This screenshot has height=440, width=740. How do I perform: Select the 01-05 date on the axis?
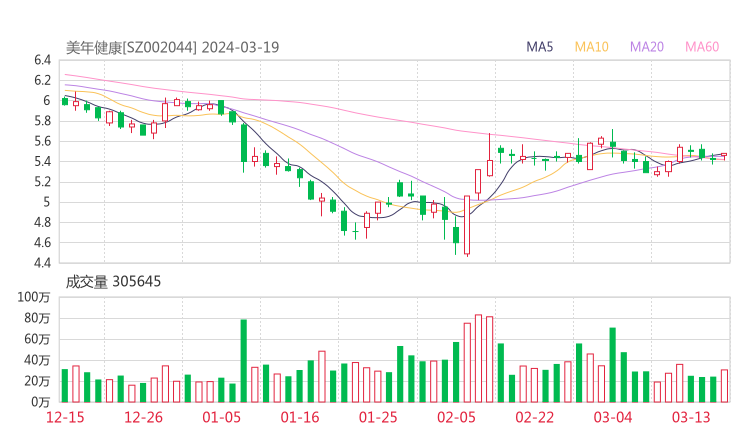pos(221,417)
